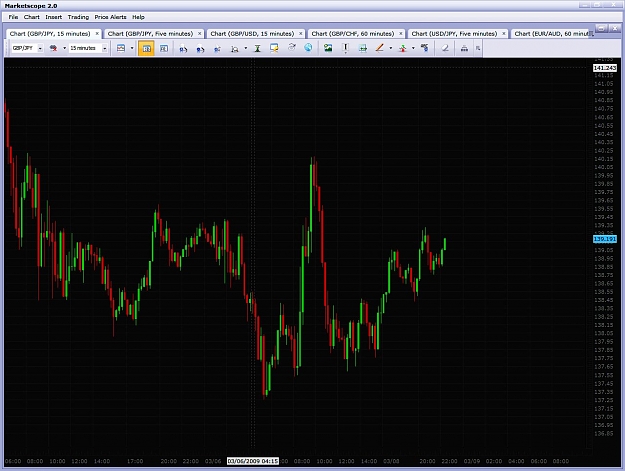The height and width of the screenshot is (471, 625).
Task: Click the green vertical scale icon
Action: pyautogui.click(x=257, y=49)
